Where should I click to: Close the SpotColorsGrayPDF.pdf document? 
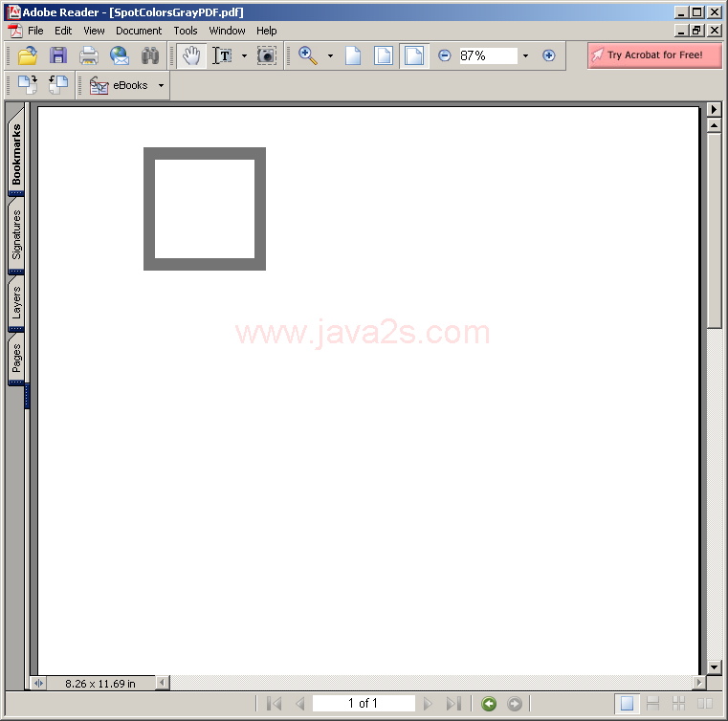tap(714, 31)
